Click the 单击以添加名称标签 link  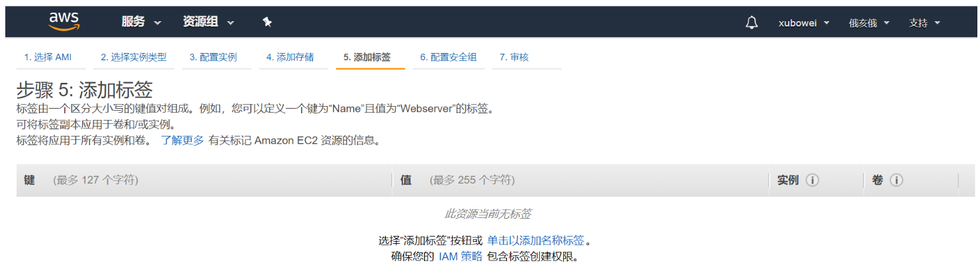[x=536, y=241]
